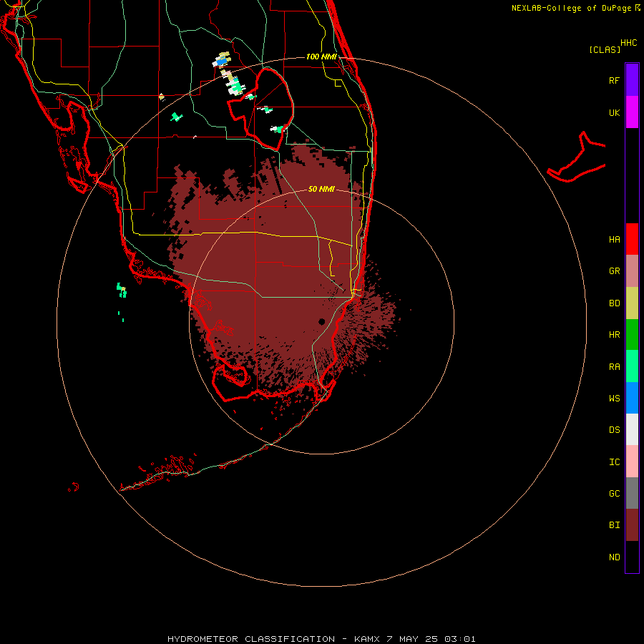Click the GR legend label

click(615, 271)
